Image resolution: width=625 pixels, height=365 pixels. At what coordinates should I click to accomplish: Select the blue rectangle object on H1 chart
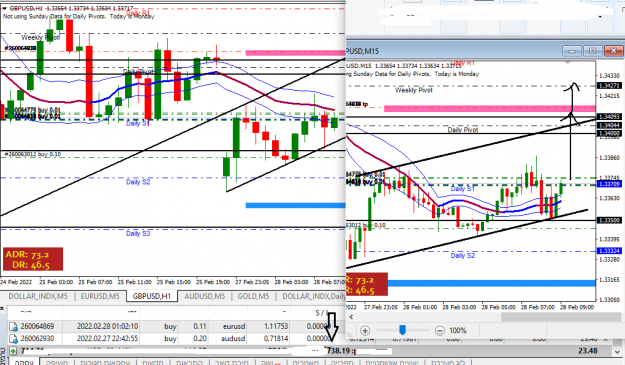tap(295, 206)
